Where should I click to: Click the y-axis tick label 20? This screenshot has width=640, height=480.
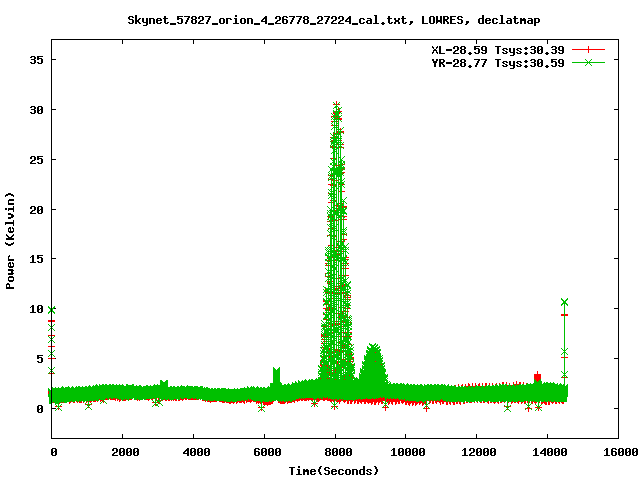tap(36, 209)
